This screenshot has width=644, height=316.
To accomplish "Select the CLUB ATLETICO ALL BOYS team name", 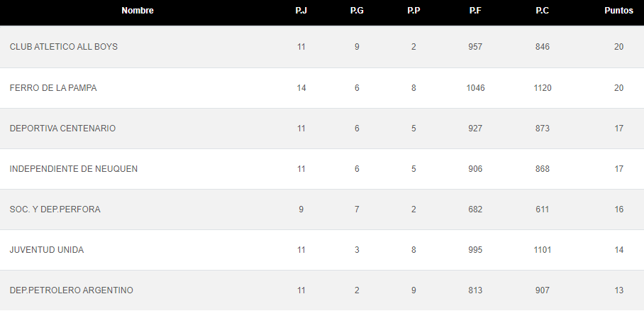I will click(64, 47).
